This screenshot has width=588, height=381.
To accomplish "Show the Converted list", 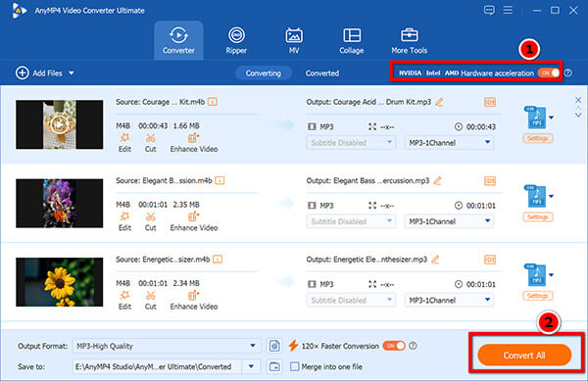I will coord(322,73).
